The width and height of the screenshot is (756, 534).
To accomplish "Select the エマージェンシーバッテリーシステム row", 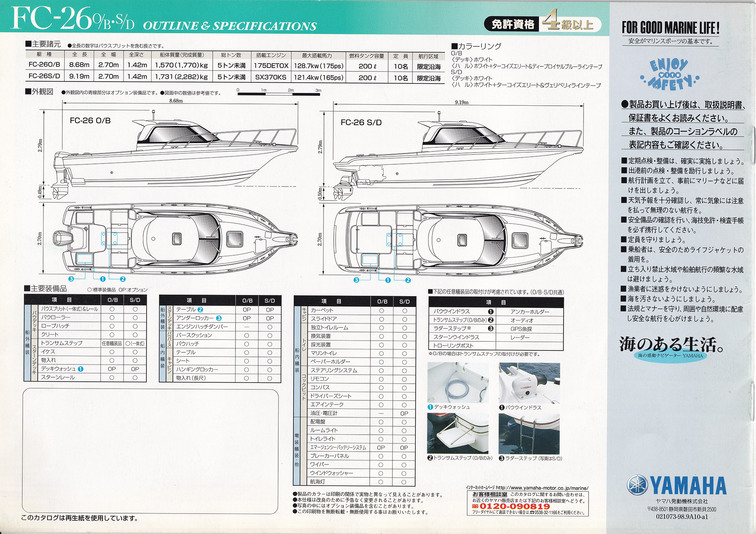I will [x=361, y=448].
